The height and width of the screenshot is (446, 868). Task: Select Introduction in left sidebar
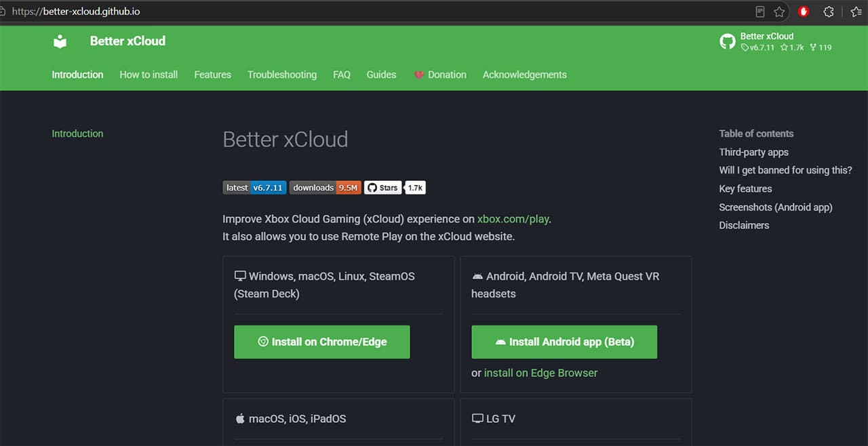pos(77,134)
